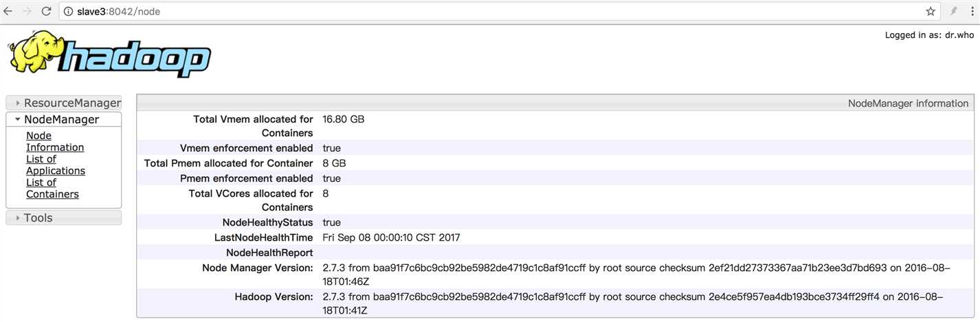
Task: Click the Hadoop Version label
Action: (274, 297)
